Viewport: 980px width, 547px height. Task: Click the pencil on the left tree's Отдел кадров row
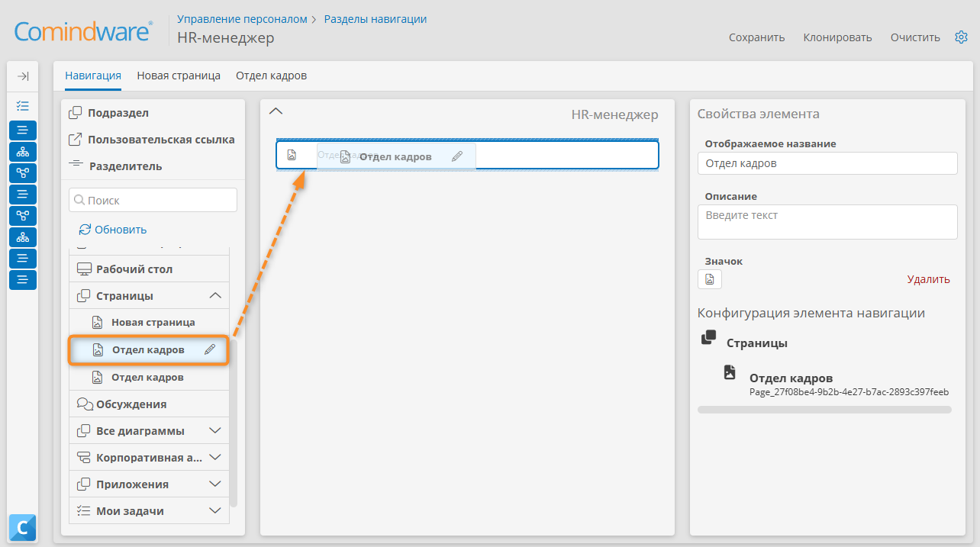210,350
